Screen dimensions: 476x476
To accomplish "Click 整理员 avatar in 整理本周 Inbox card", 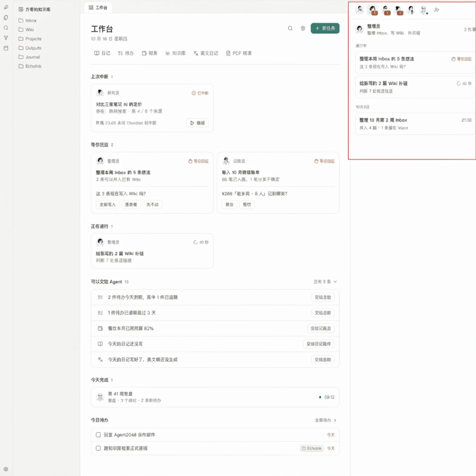I will [100, 161].
